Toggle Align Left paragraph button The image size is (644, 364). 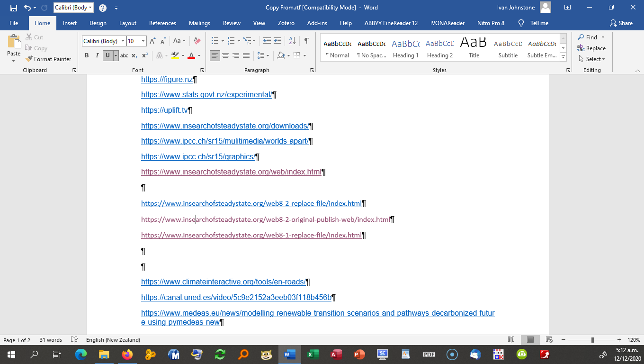(215, 56)
